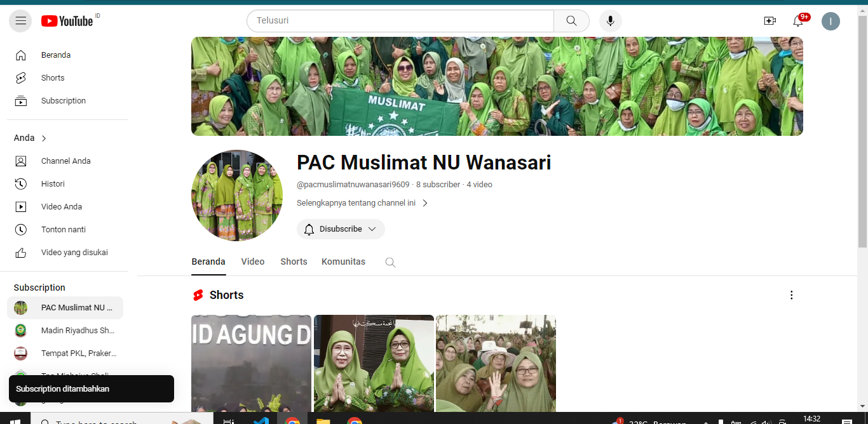Click the channel banner image

click(x=497, y=86)
